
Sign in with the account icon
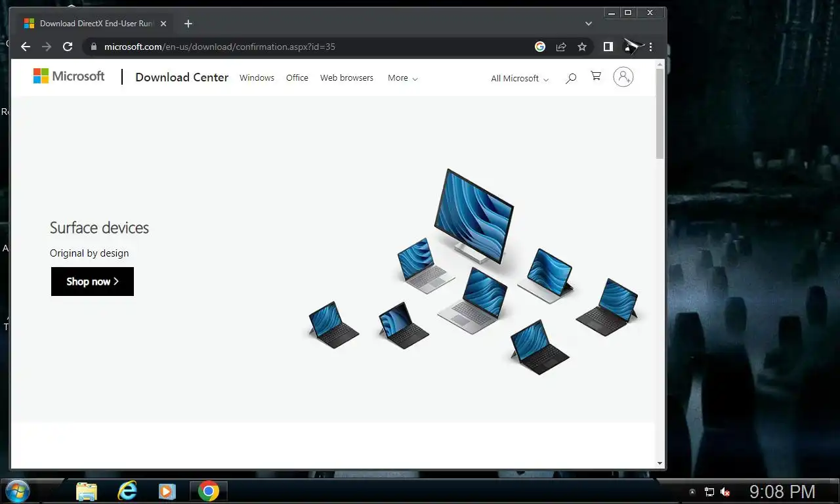point(623,77)
